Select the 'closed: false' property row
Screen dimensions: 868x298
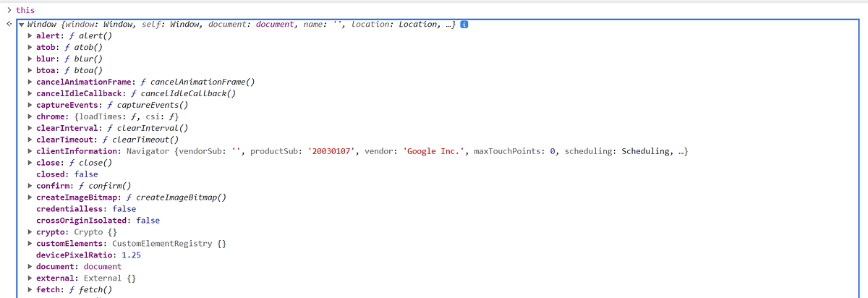(x=67, y=174)
